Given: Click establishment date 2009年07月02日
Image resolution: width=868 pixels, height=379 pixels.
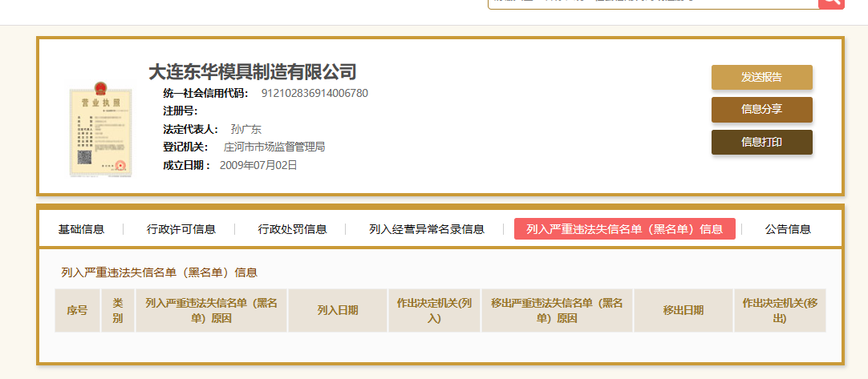Looking at the screenshot, I should (x=258, y=165).
